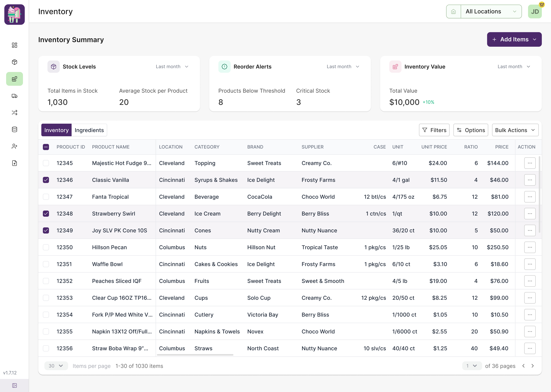Image resolution: width=551 pixels, height=392 pixels.
Task: Check the row 12352 checkbox
Action: pyautogui.click(x=46, y=281)
